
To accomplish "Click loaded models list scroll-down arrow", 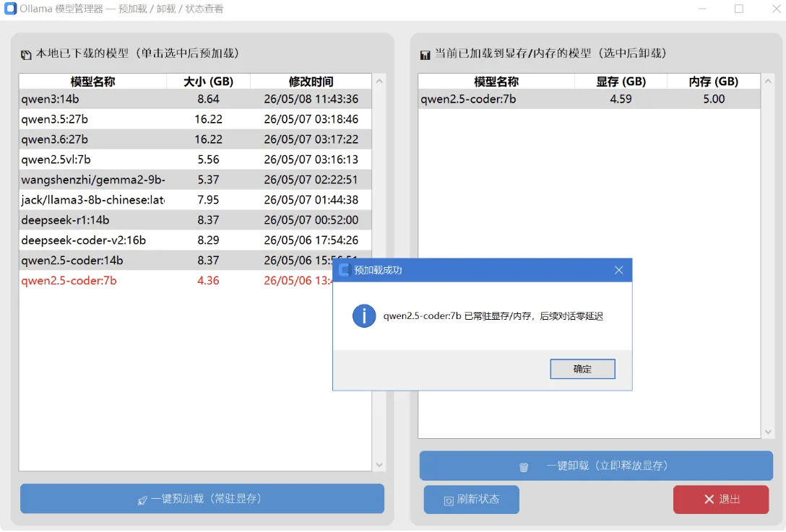I will (767, 432).
